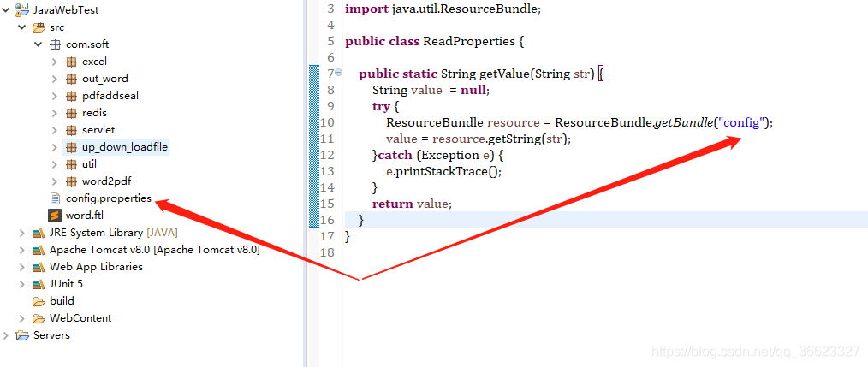868x367 pixels.
Task: Click the word2pdf package icon
Action: 71,181
